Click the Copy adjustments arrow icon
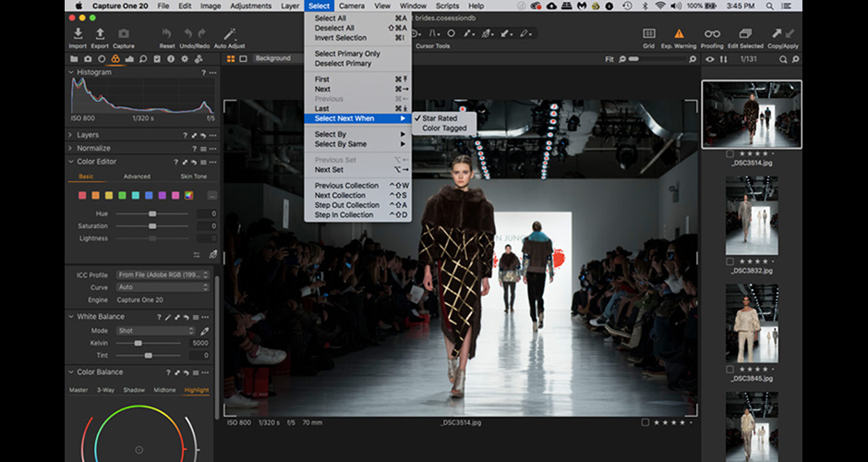 (x=778, y=34)
